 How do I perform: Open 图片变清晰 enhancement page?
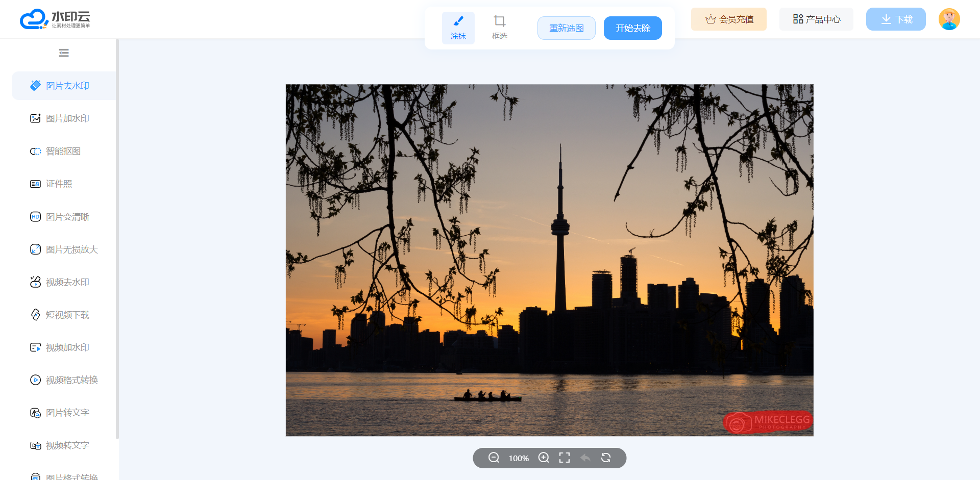point(67,217)
